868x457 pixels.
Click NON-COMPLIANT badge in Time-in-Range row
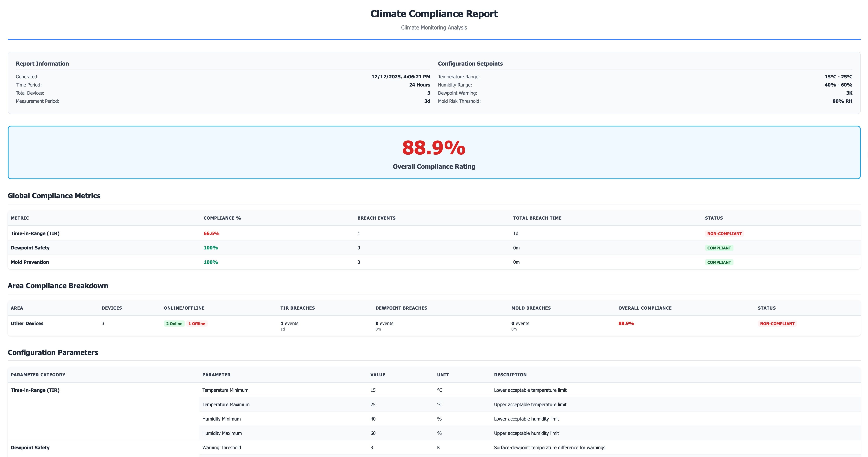[x=724, y=234]
